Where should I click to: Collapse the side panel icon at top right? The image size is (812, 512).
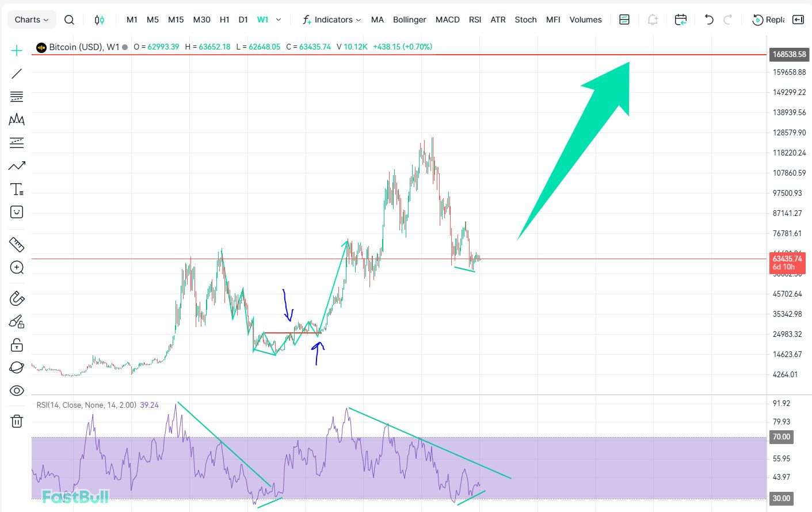pos(798,20)
